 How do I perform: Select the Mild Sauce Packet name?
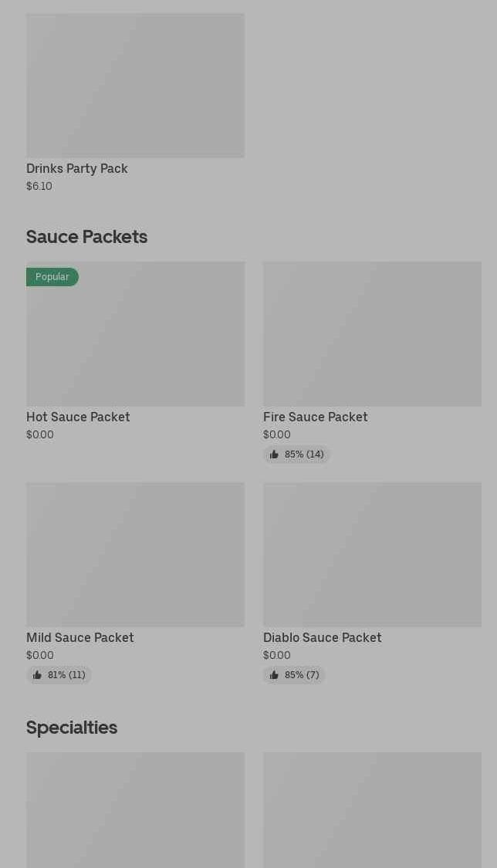(80, 637)
